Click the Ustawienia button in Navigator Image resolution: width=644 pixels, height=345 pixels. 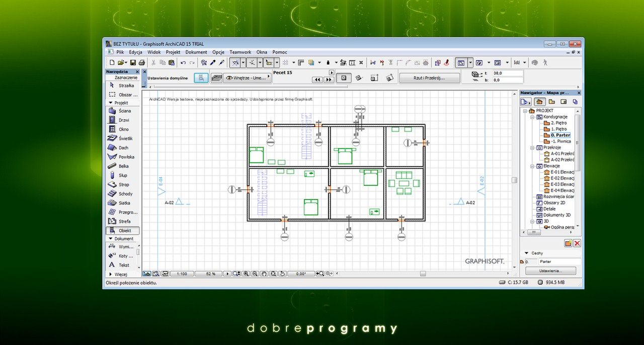[x=550, y=270]
